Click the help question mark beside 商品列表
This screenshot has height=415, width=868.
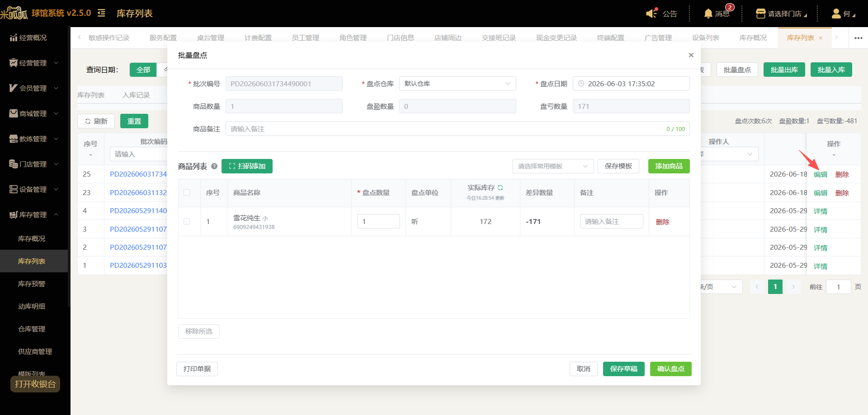(x=214, y=166)
